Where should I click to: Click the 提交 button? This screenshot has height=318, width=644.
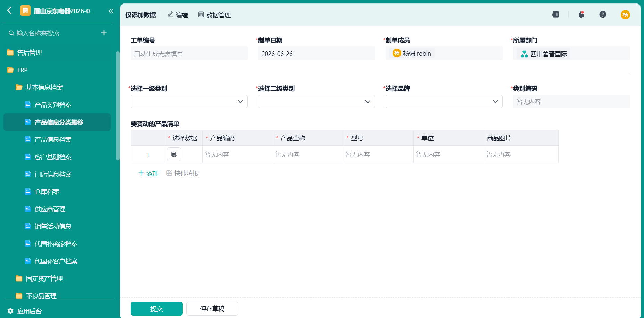pyautogui.click(x=157, y=309)
